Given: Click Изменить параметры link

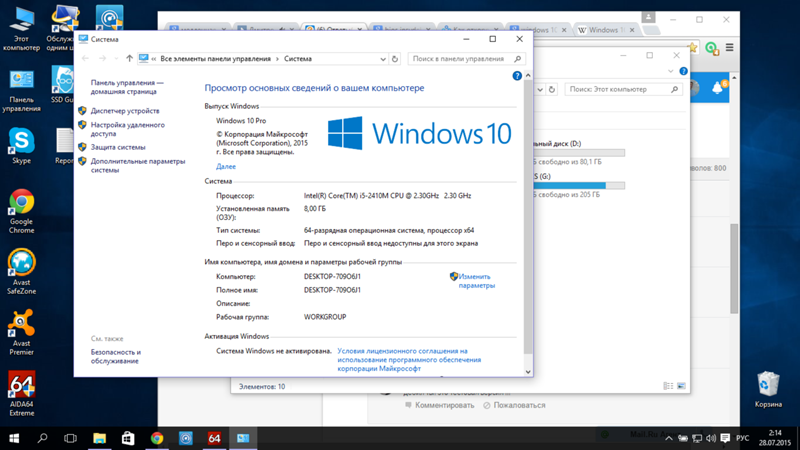Looking at the screenshot, I should (476, 281).
